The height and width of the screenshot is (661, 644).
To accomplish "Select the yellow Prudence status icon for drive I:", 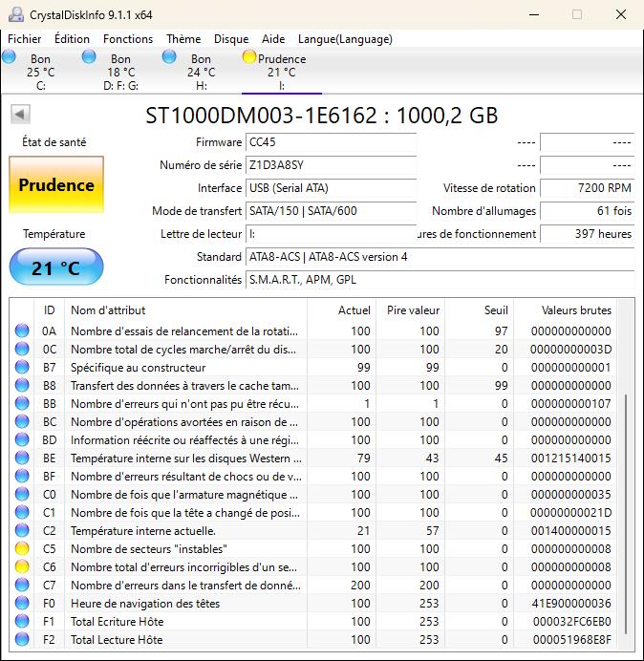I will pos(249,57).
